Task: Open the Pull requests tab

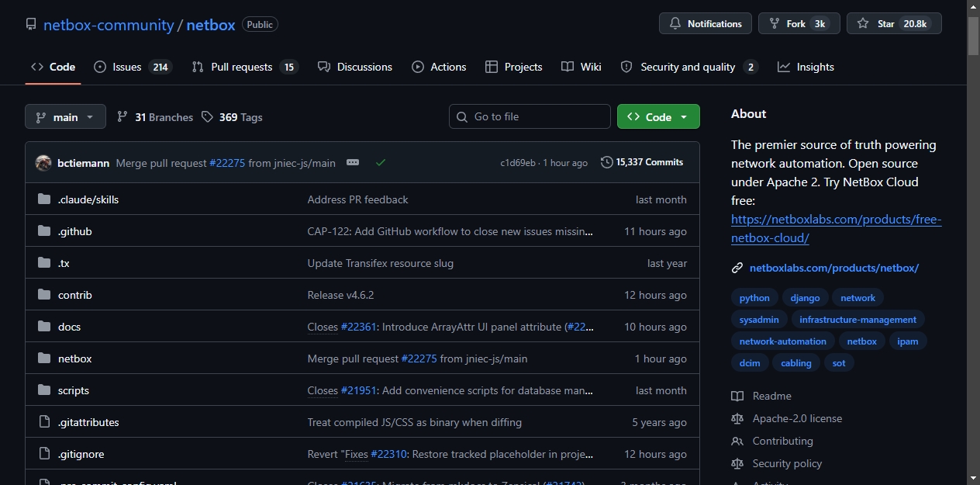Action: click(244, 67)
